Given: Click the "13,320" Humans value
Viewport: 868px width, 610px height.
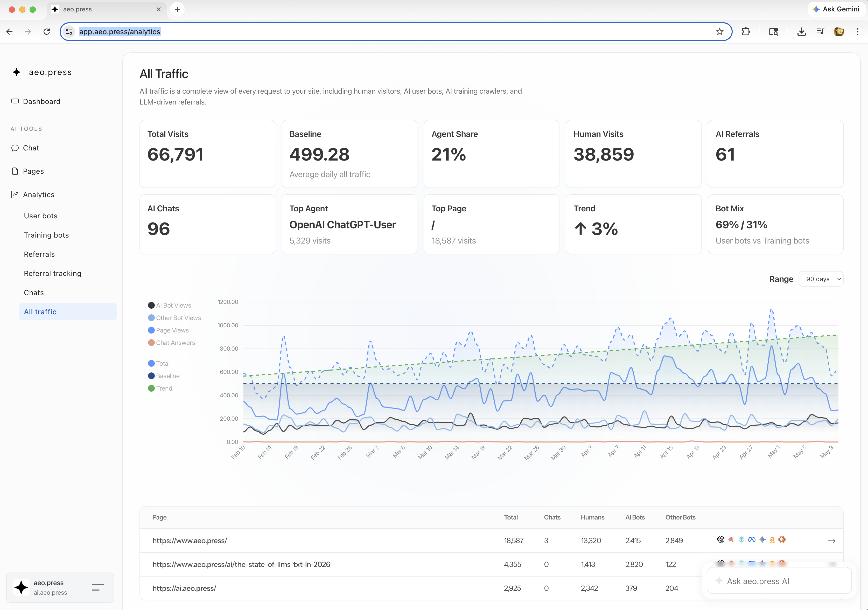Looking at the screenshot, I should [591, 541].
